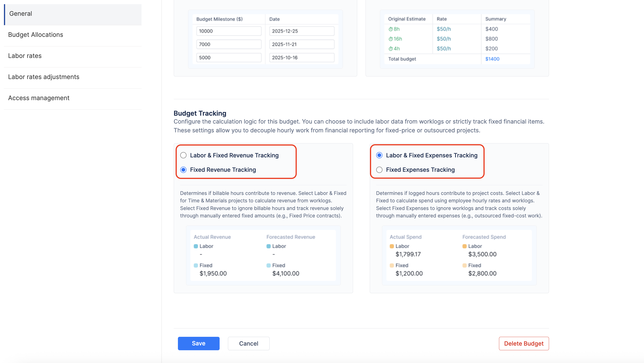This screenshot has width=644, height=363.
Task: Click the Actual Spend Fixed legend square
Action: pos(392,265)
